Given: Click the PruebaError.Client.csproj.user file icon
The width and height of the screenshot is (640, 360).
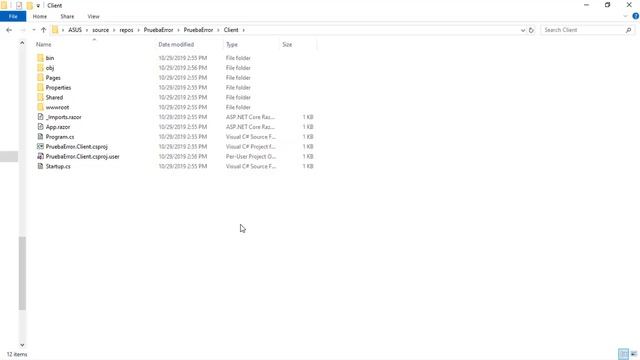Looking at the screenshot, I should [40, 156].
